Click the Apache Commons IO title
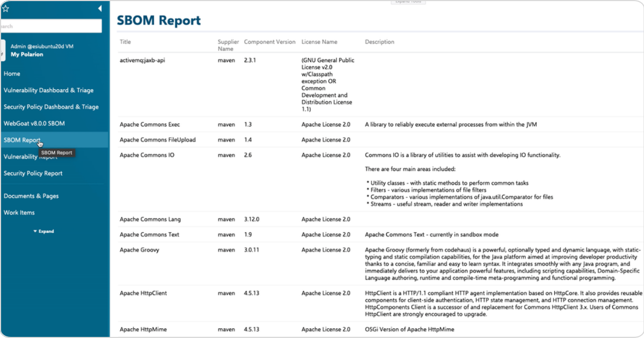This screenshot has height=338, width=644. 147,155
